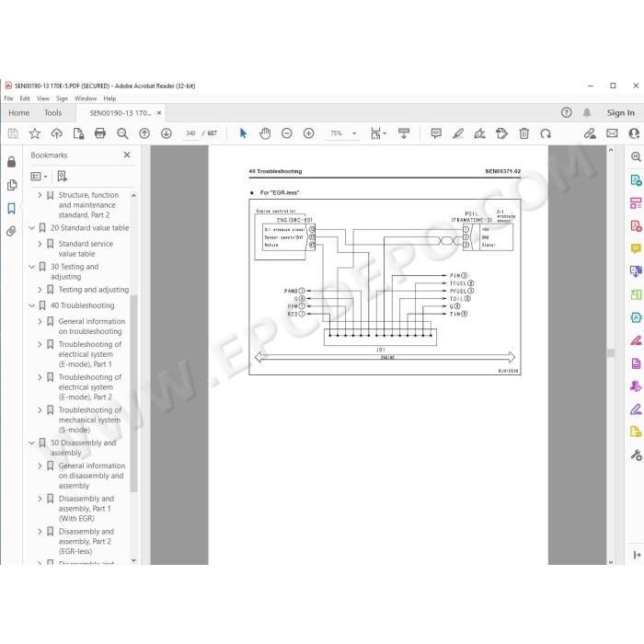The image size is (644, 644).
Task: Add a sticky note comment
Action: (436, 133)
